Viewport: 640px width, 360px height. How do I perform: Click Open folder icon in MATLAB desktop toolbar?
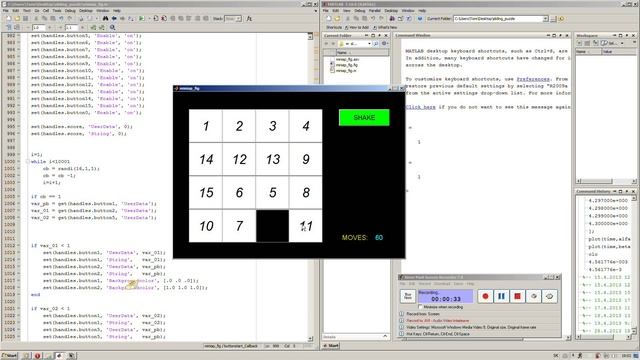(x=337, y=18)
